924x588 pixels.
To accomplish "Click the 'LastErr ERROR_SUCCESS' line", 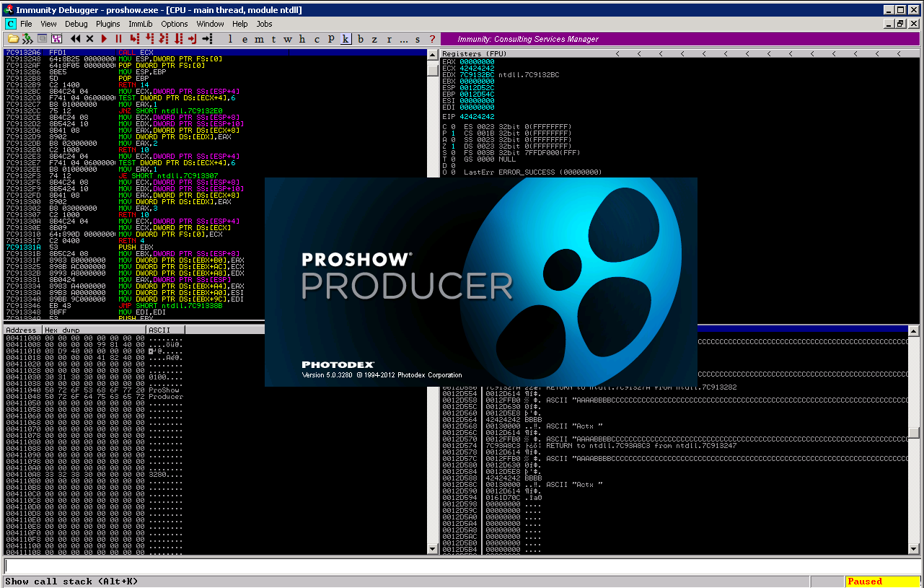I will pos(532,172).
